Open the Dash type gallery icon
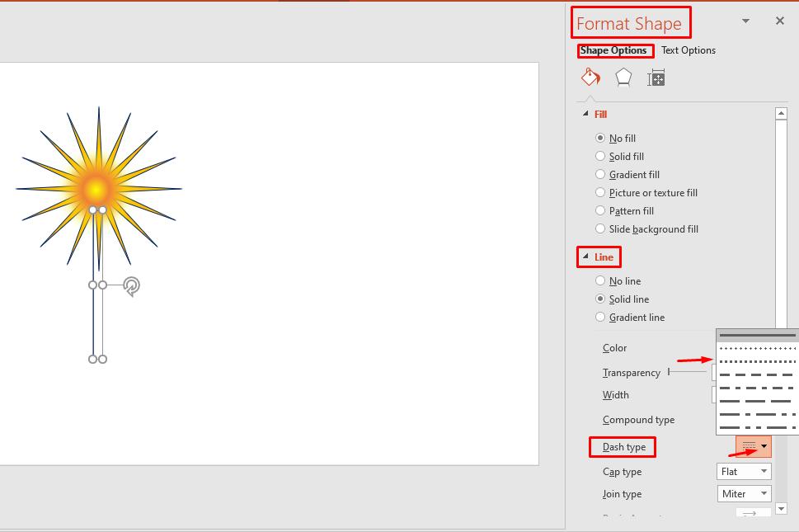 (764, 446)
